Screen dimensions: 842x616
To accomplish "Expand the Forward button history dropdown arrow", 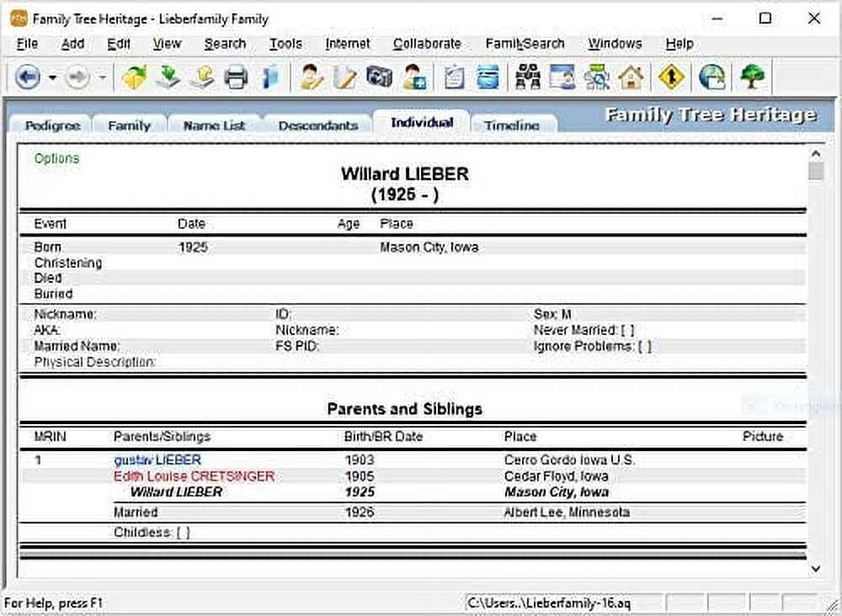I will (102, 78).
